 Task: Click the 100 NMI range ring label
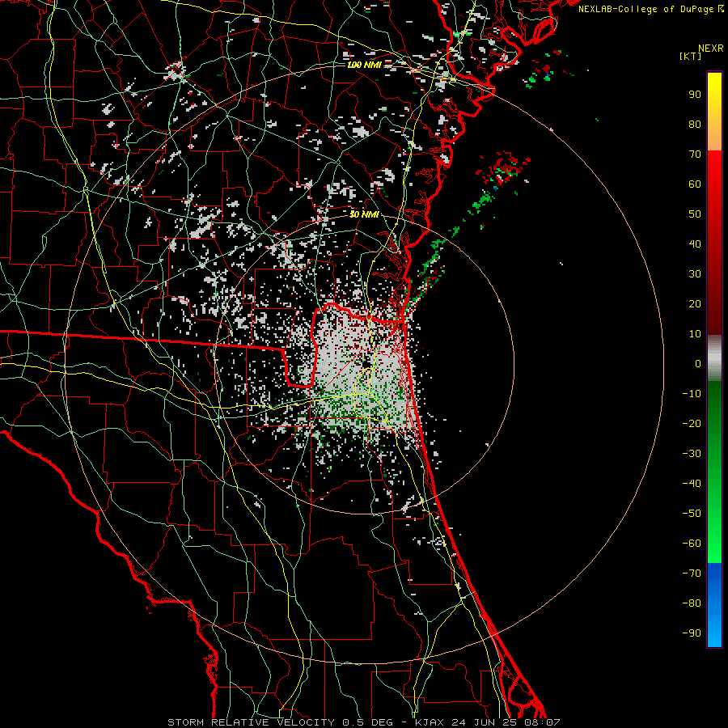[x=364, y=65]
